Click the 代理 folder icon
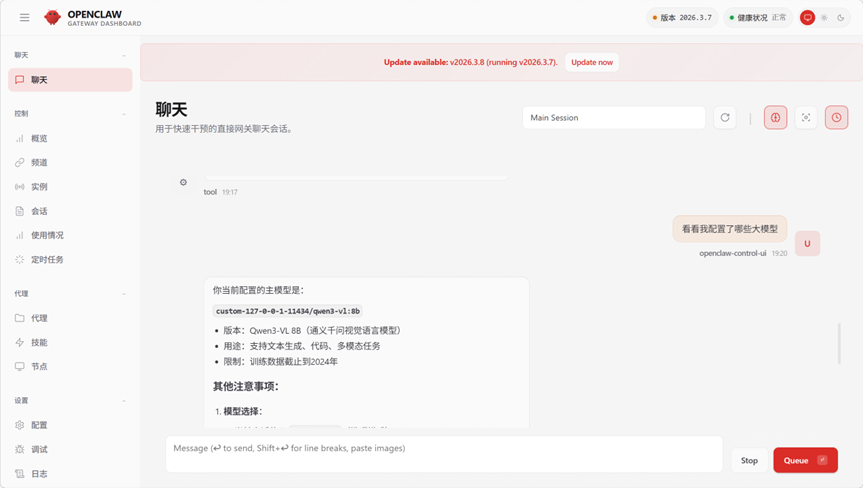The height and width of the screenshot is (488, 863). coord(20,318)
